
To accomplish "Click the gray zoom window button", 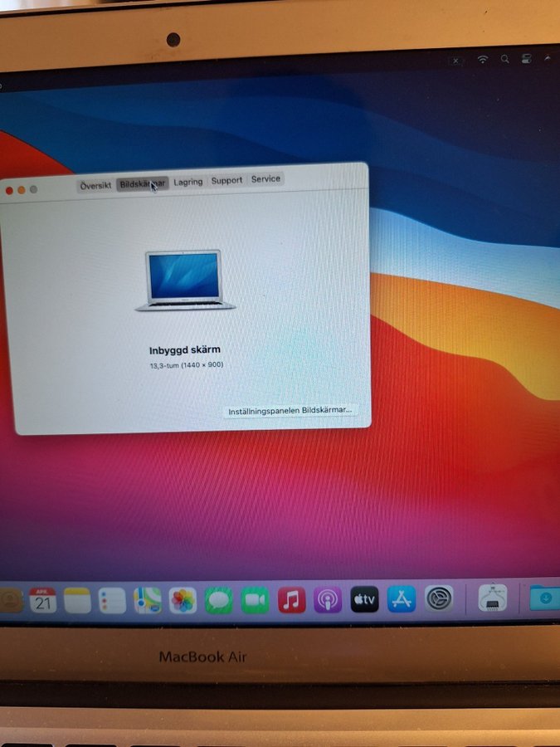I will pos(33,189).
